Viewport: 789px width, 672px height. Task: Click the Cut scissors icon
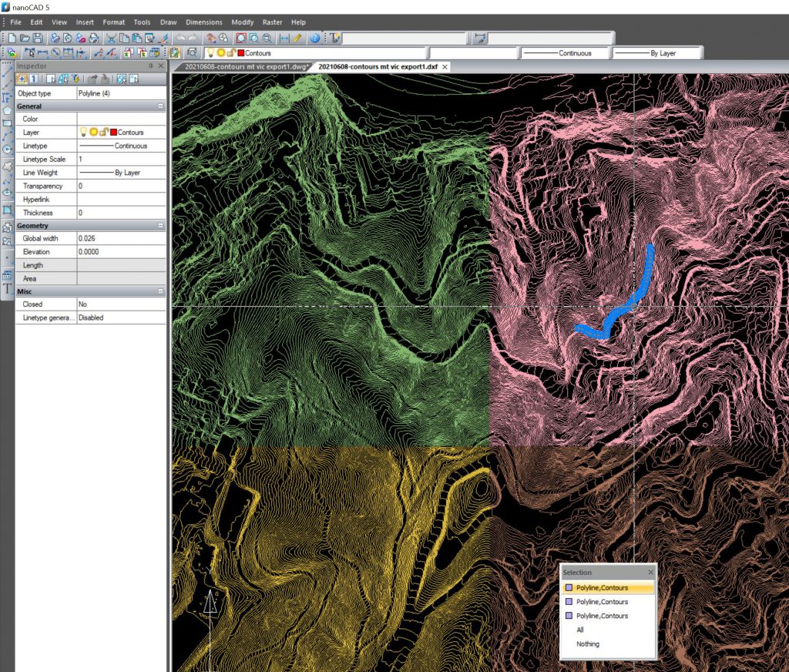(x=111, y=38)
